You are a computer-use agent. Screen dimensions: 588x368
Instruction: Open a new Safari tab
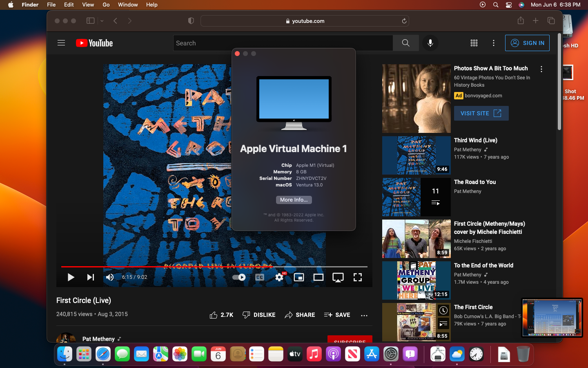point(536,21)
